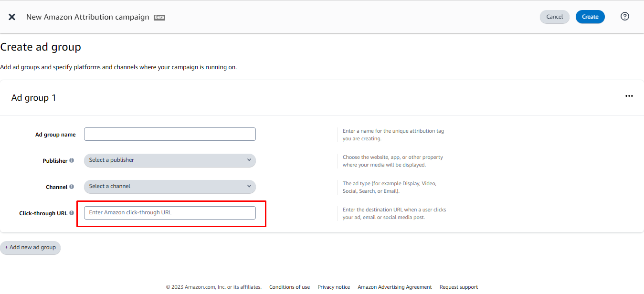Click the unique attribution tag help text
644x294 pixels.
tap(393, 135)
